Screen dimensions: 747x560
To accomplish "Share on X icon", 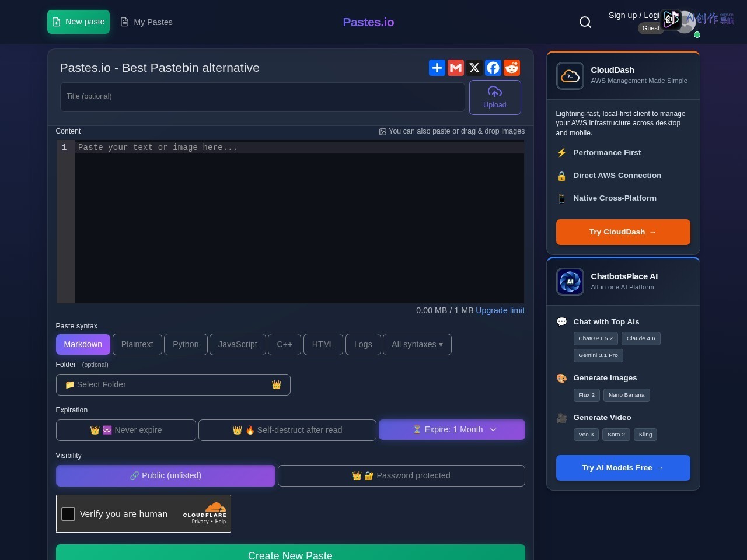I will 474,68.
